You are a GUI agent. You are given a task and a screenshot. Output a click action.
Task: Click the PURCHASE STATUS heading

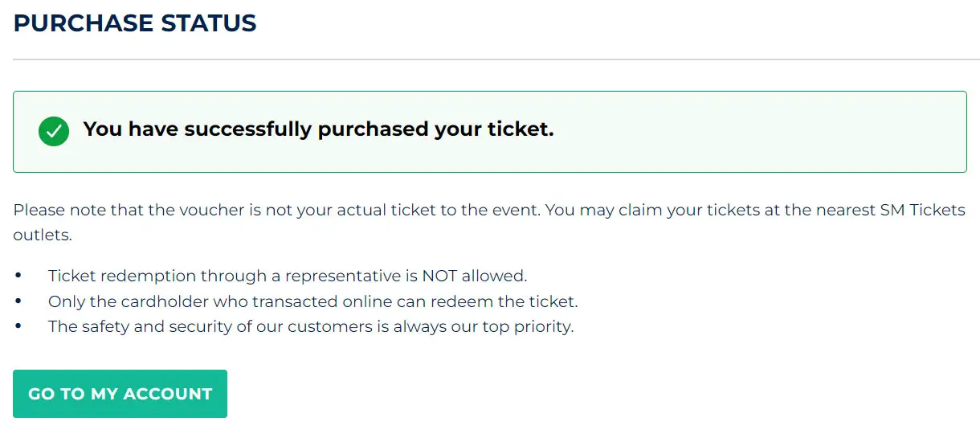pos(135,23)
